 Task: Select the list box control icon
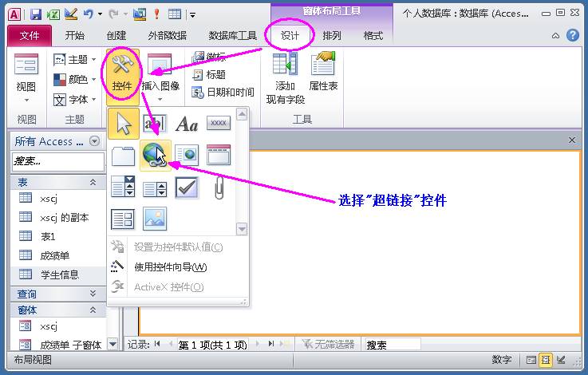point(155,188)
